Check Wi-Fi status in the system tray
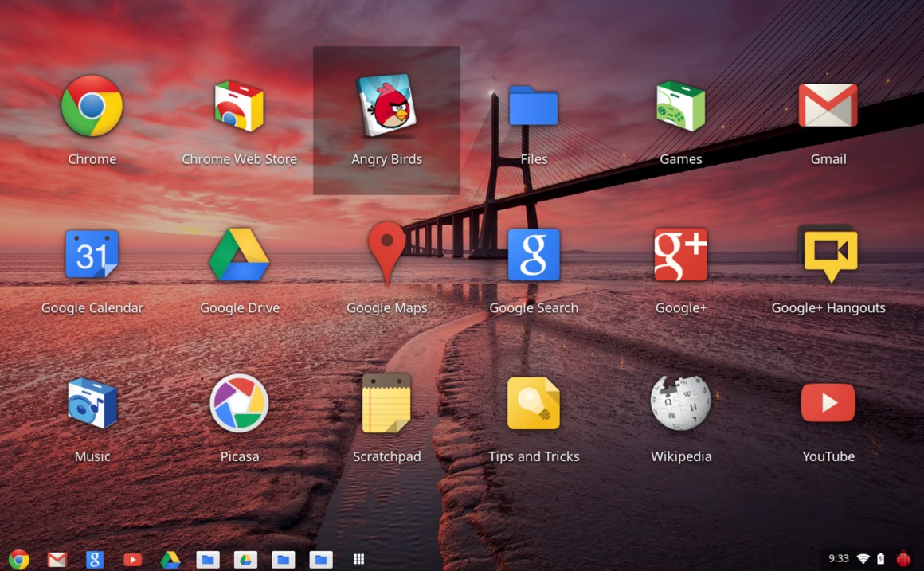 (x=865, y=559)
